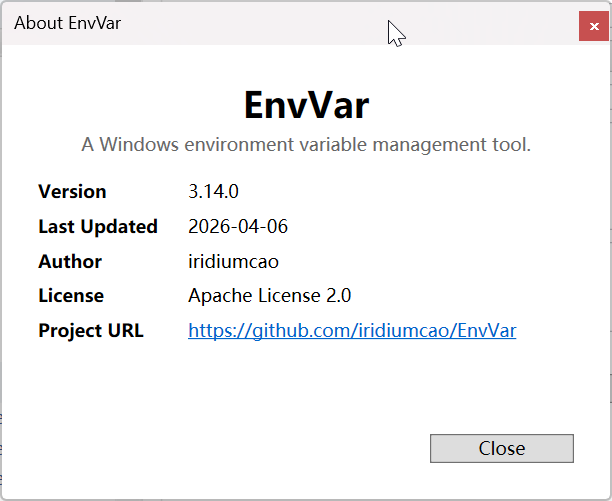The width and height of the screenshot is (612, 501).
Task: Open the GitHub EnvVar project link
Action: tap(352, 330)
